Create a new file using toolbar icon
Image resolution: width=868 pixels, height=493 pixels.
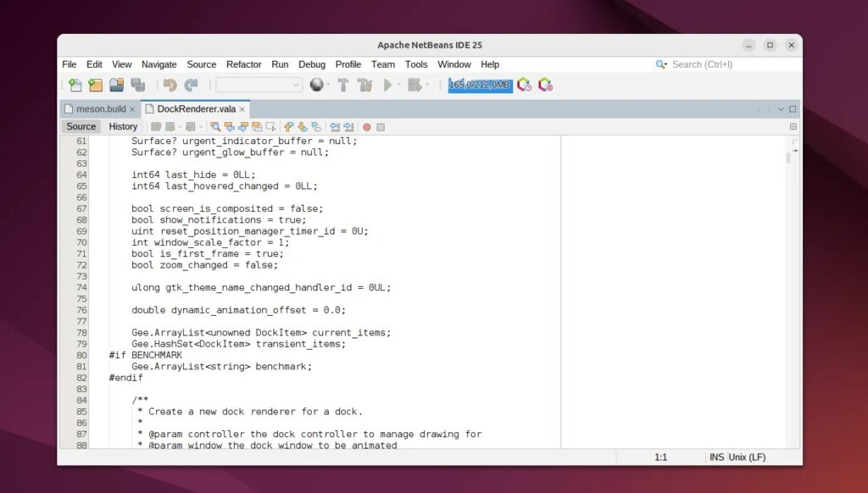tap(75, 85)
